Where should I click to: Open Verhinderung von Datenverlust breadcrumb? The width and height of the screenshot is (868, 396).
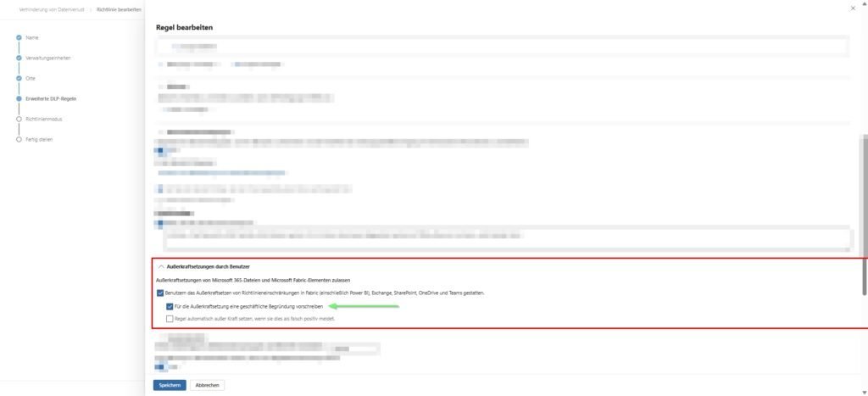click(52, 9)
